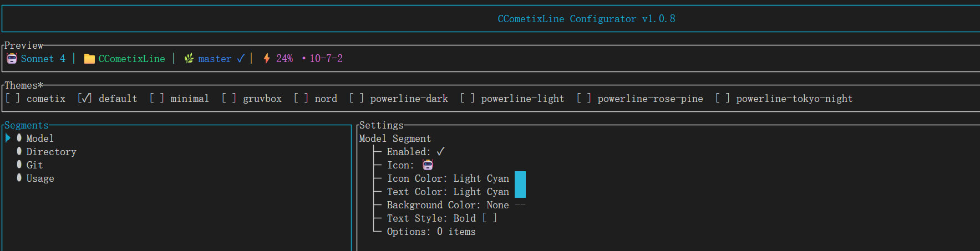Screen dimensions: 980x251
Task: Click the robot icon beside Sonnet 4
Action: tap(12, 58)
